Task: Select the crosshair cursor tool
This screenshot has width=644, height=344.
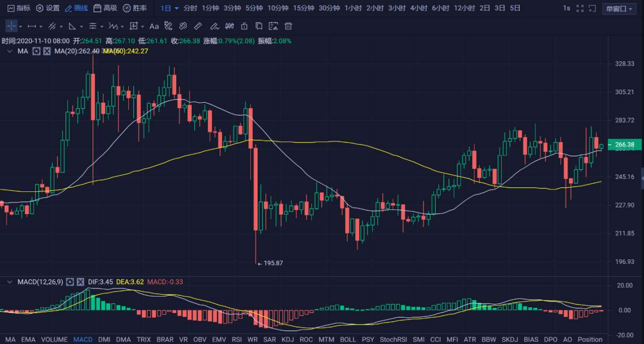Action: (11, 26)
